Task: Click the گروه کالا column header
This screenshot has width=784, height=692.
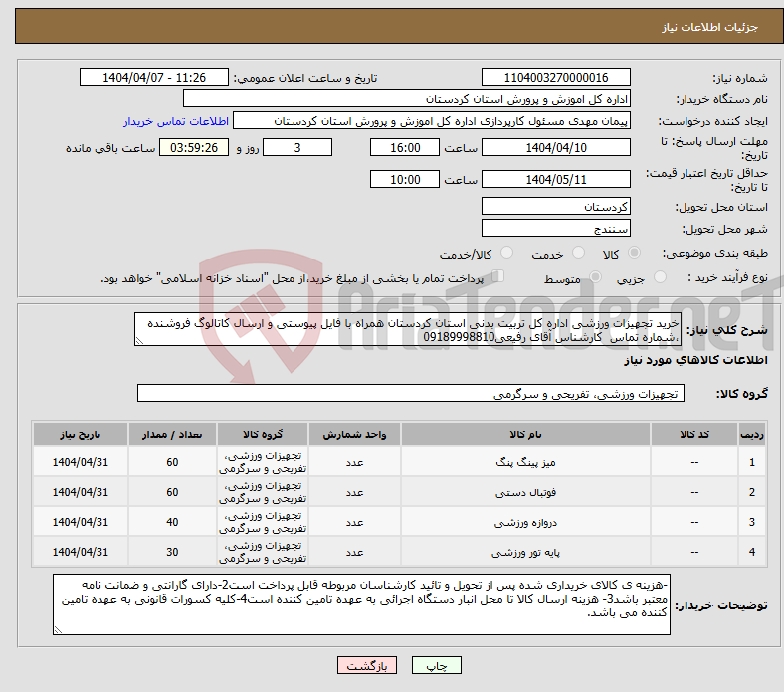Action: [x=263, y=434]
